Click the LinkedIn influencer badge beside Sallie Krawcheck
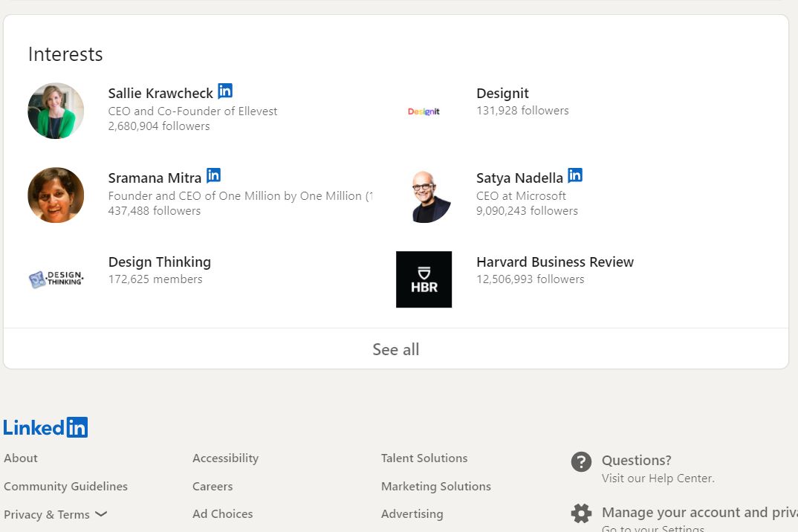The height and width of the screenshot is (532, 798). (225, 91)
